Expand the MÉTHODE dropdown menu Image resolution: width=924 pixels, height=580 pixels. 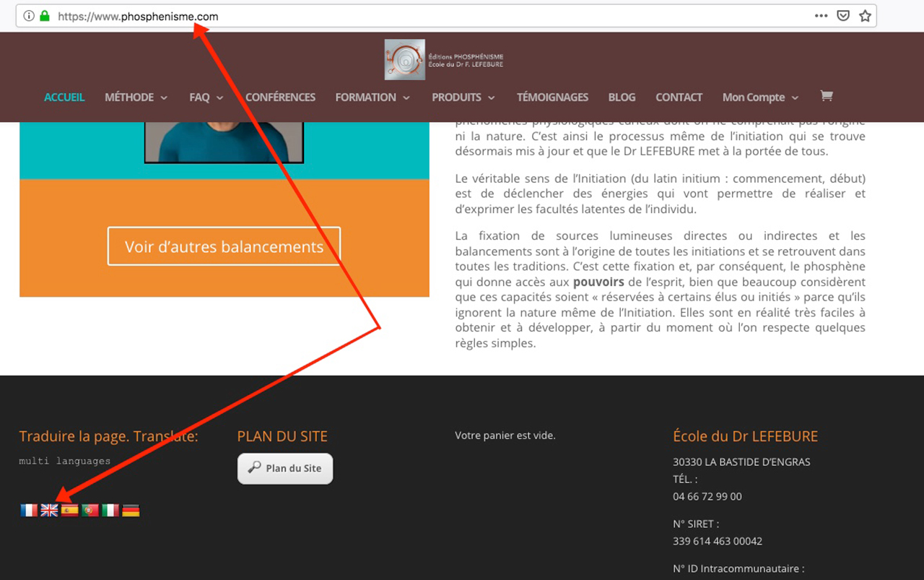[x=136, y=98]
